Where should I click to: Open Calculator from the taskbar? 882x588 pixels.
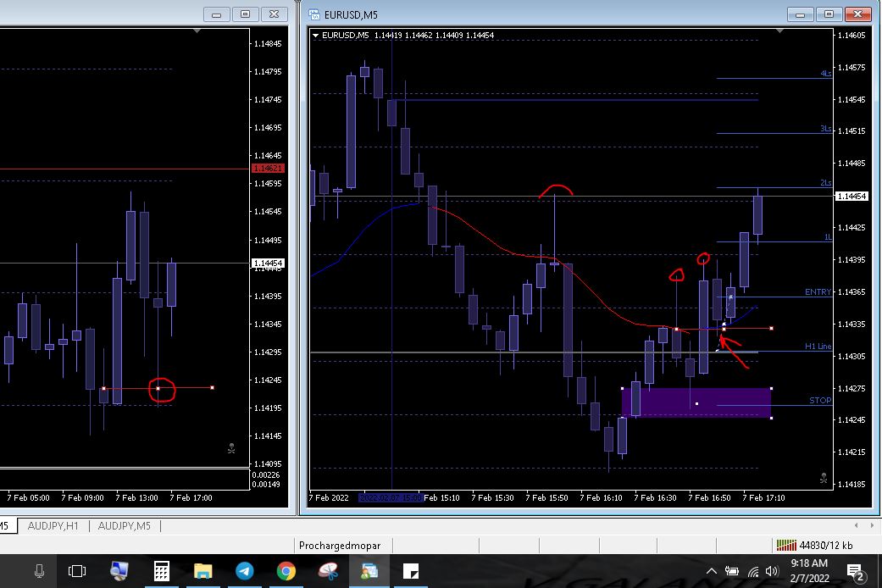[162, 571]
